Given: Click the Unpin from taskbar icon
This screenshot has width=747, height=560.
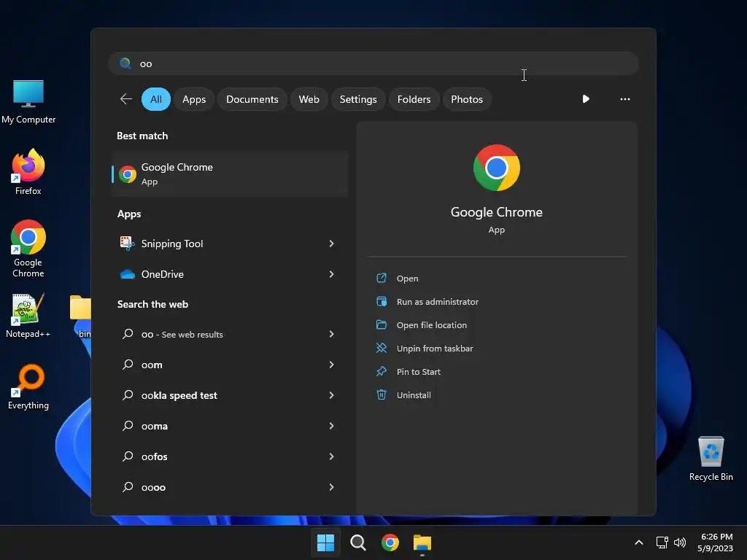Looking at the screenshot, I should click(382, 348).
